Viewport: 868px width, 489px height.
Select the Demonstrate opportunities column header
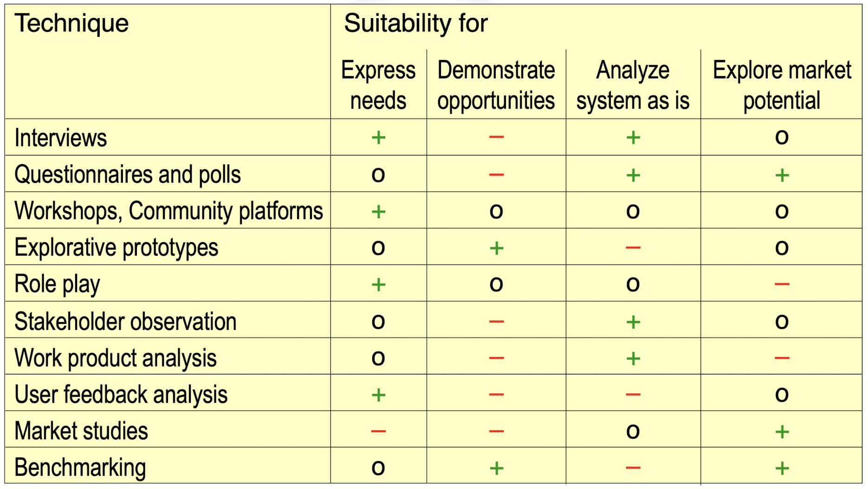point(496,85)
